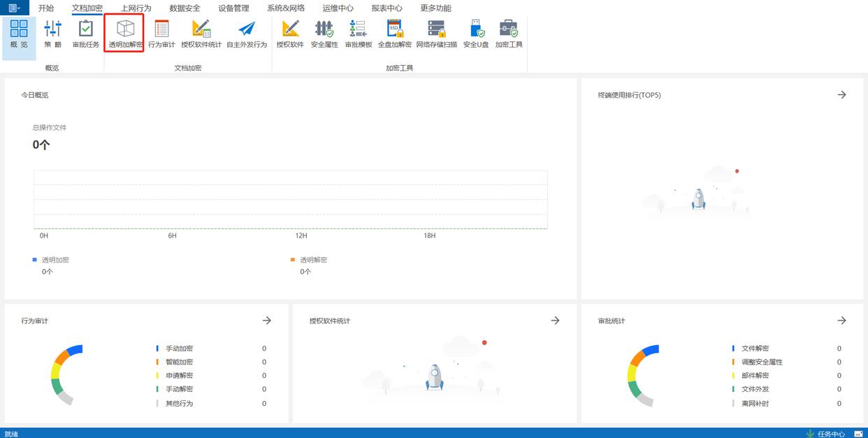Switch to the 上网行为 tab

[x=136, y=8]
